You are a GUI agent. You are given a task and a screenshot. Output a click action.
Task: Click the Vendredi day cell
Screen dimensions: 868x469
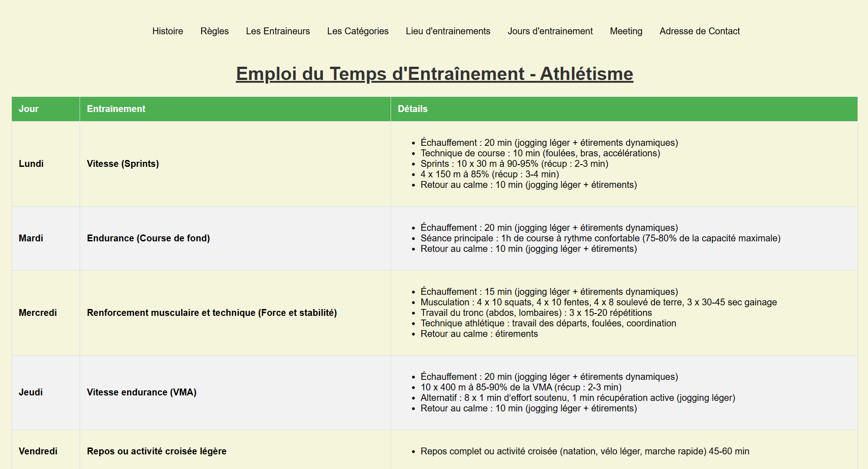38,451
